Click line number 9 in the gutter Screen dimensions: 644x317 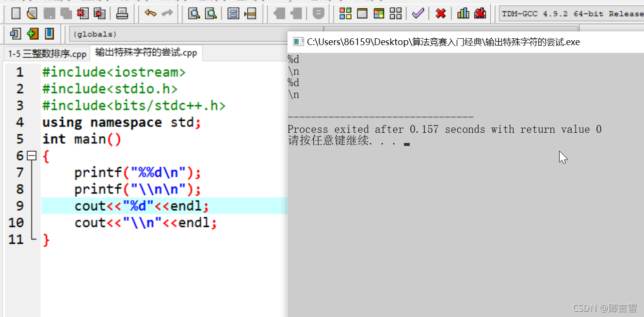(x=19, y=206)
